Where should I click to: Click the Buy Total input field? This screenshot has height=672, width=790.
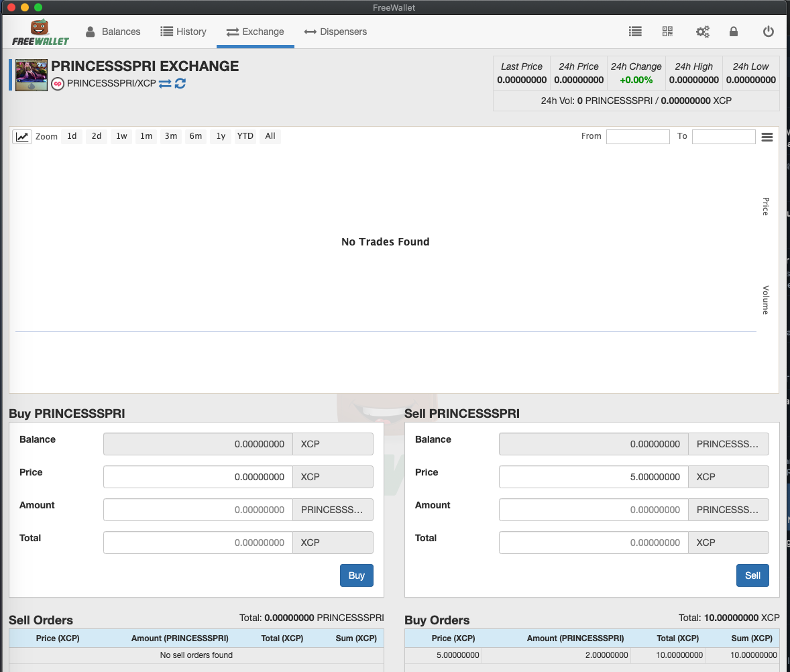198,542
